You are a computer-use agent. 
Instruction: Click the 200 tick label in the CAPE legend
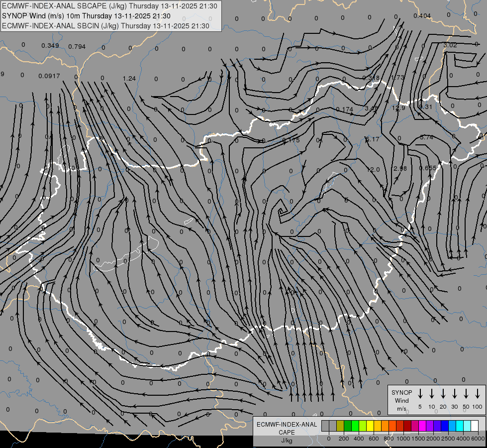tap(344, 439)
